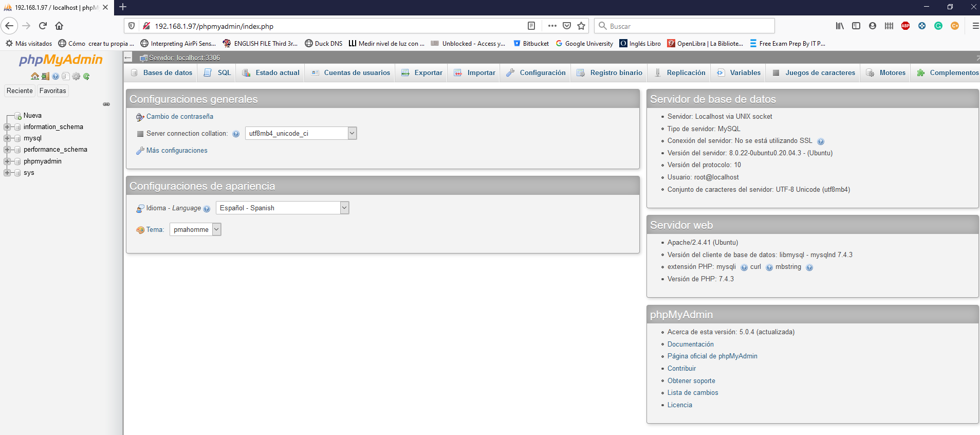Bookmark this page with the star icon
980x435 pixels.
[x=581, y=26]
